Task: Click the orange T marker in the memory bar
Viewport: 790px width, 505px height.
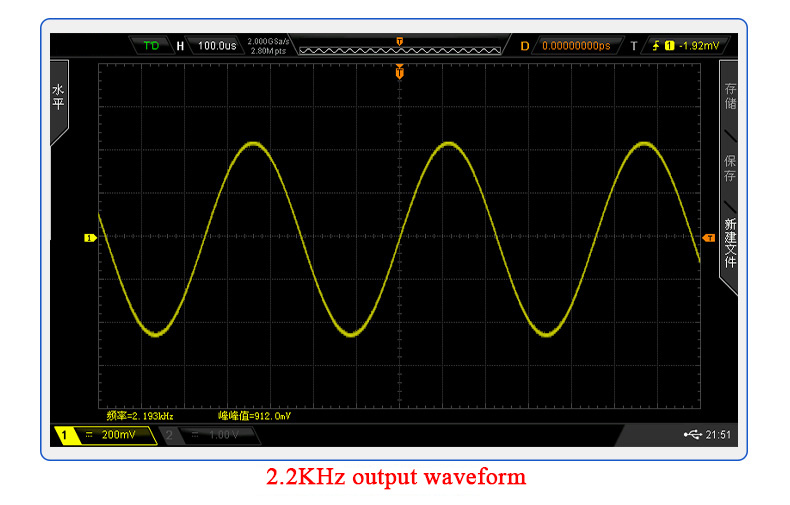Action: tap(400, 42)
